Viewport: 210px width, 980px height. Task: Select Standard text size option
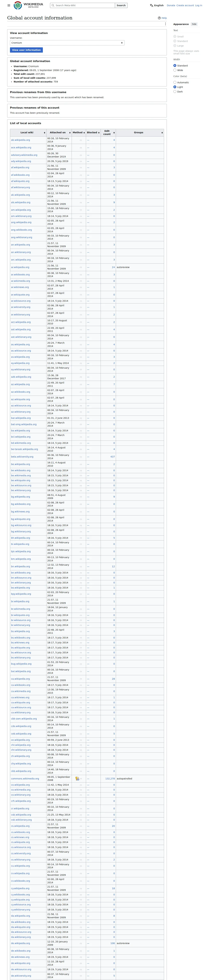(x=175, y=41)
